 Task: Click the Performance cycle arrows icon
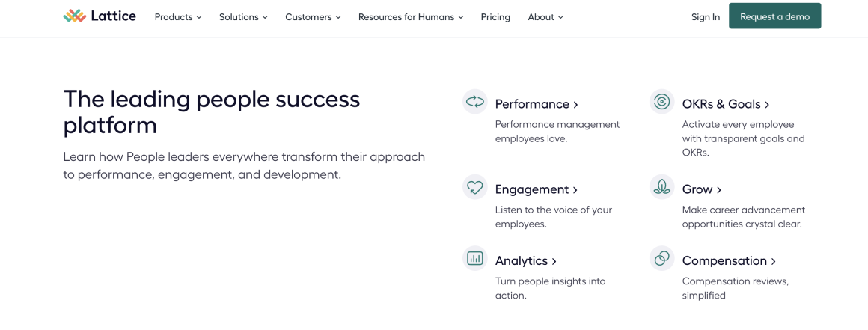pyautogui.click(x=475, y=102)
